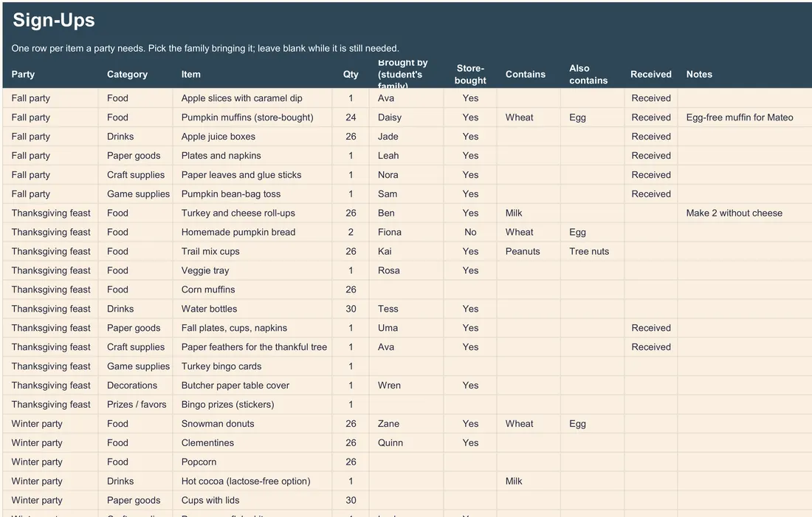812x517 pixels.
Task: Click the 'Popcorn' item cell
Action: click(252, 462)
